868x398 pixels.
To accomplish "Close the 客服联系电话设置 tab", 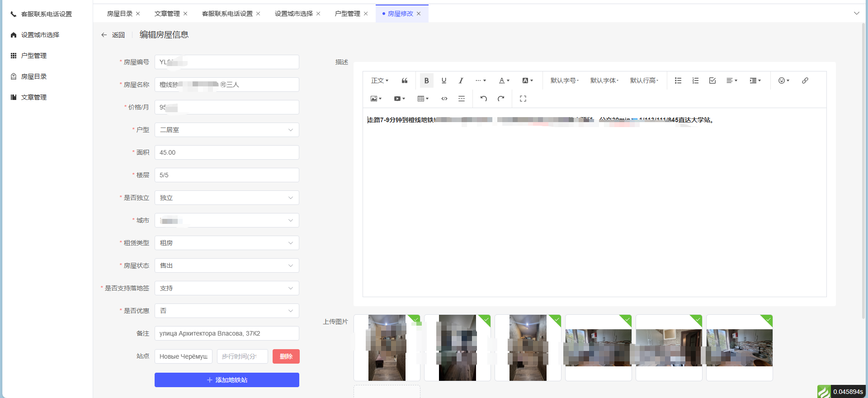I will (258, 14).
